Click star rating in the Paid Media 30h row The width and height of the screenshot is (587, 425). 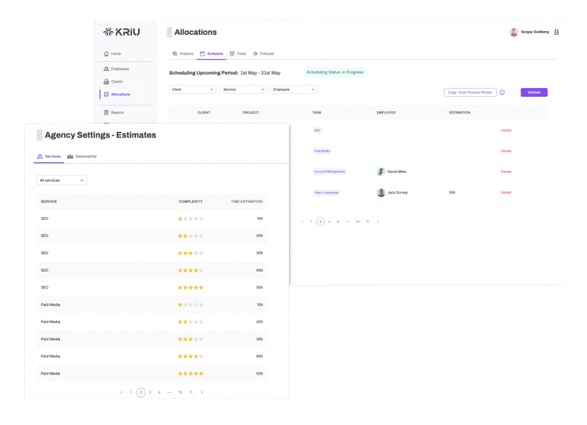point(191,339)
